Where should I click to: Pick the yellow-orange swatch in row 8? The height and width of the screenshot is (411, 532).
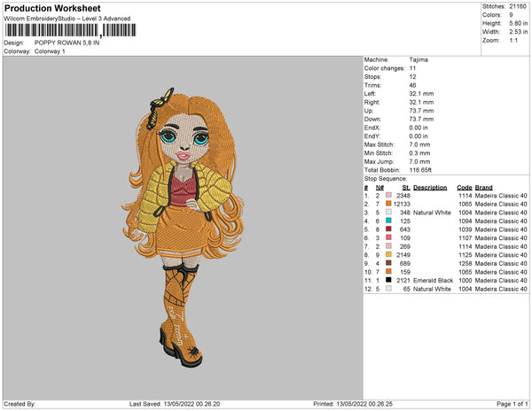point(388,254)
